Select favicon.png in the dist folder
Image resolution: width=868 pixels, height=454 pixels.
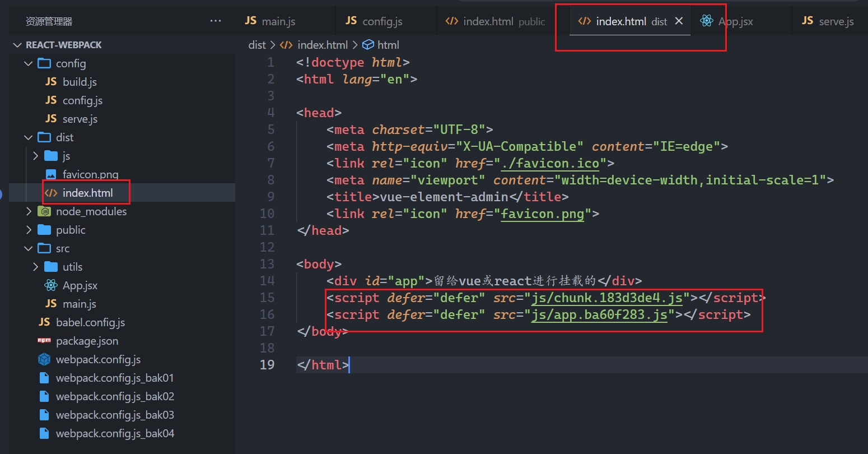[91, 174]
